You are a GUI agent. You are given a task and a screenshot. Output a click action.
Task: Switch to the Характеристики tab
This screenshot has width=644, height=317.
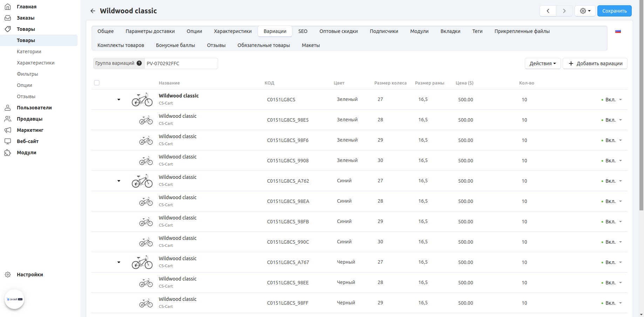click(232, 31)
